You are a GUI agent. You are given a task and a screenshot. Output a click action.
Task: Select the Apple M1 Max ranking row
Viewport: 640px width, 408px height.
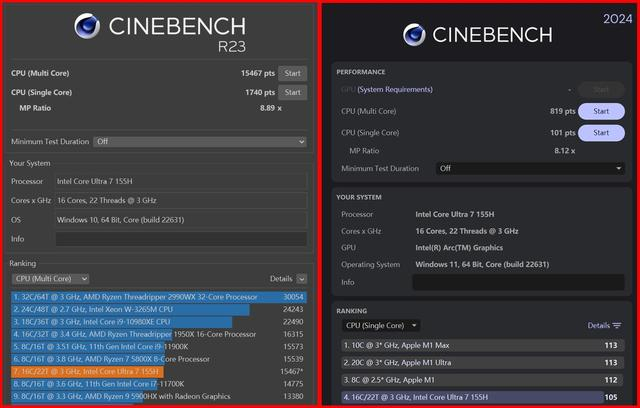pyautogui.click(x=482, y=346)
